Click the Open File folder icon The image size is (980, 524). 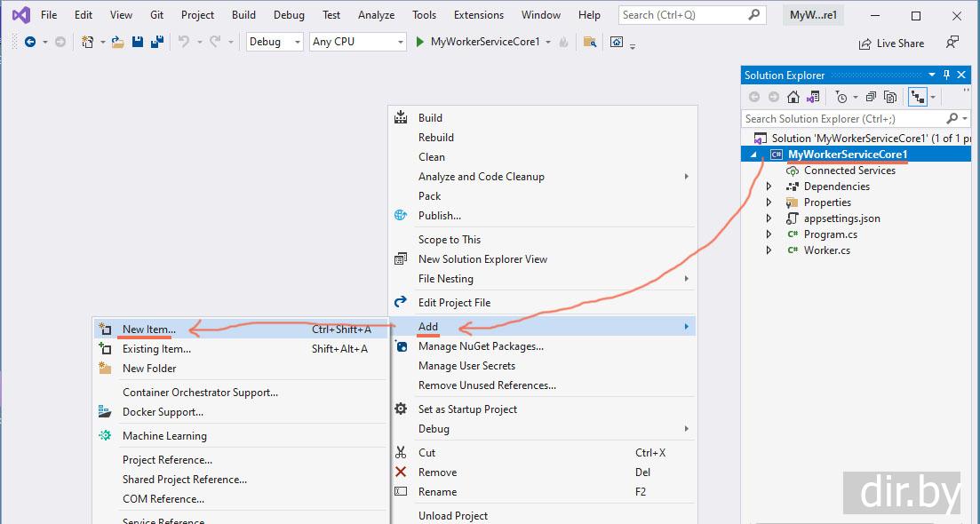(x=117, y=42)
